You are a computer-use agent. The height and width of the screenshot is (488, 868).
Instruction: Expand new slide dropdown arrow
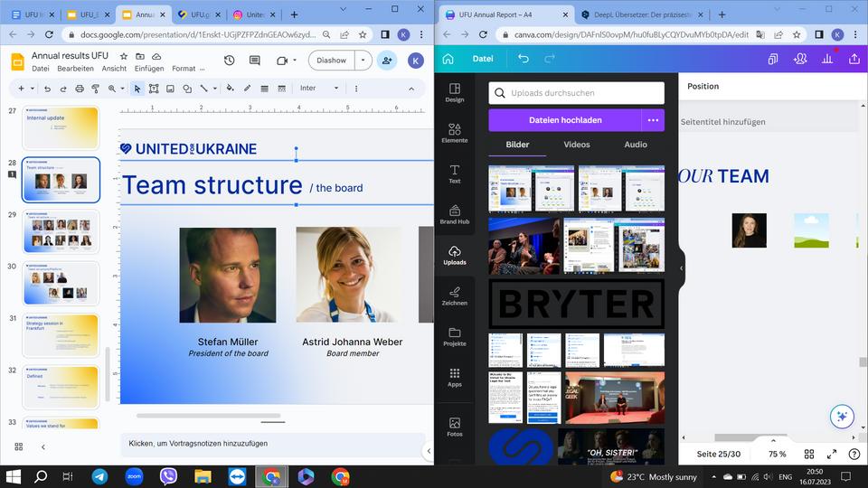tap(33, 89)
